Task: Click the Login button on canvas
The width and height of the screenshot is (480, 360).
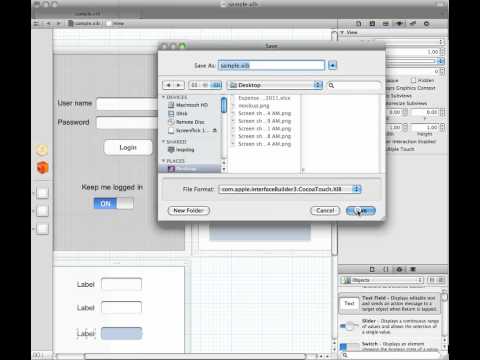Action: [128, 147]
